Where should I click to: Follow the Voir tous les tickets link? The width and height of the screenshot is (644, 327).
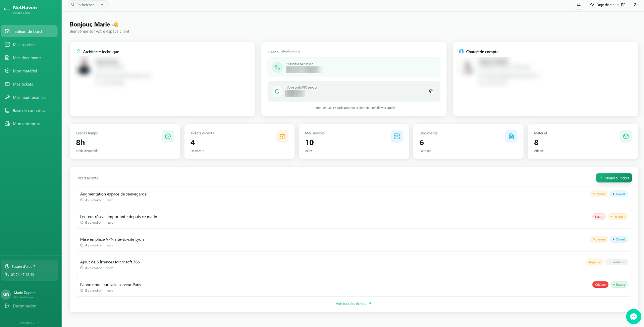click(354, 304)
